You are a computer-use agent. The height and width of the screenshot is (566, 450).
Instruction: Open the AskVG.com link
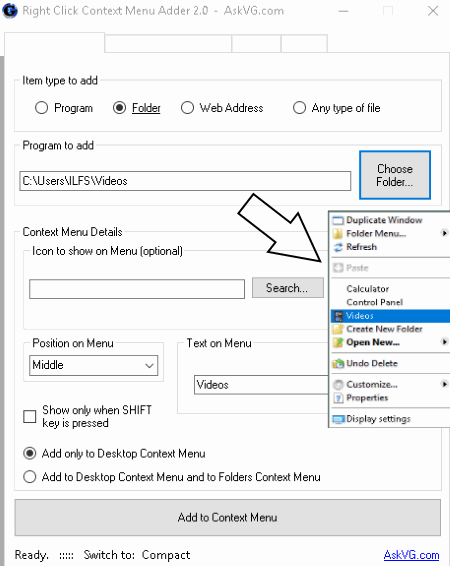pos(411,555)
